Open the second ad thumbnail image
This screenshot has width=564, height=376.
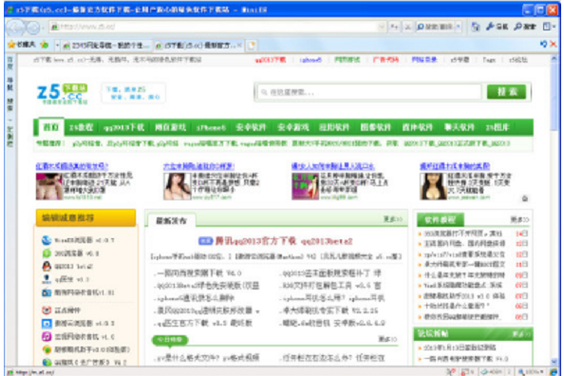tap(177, 186)
